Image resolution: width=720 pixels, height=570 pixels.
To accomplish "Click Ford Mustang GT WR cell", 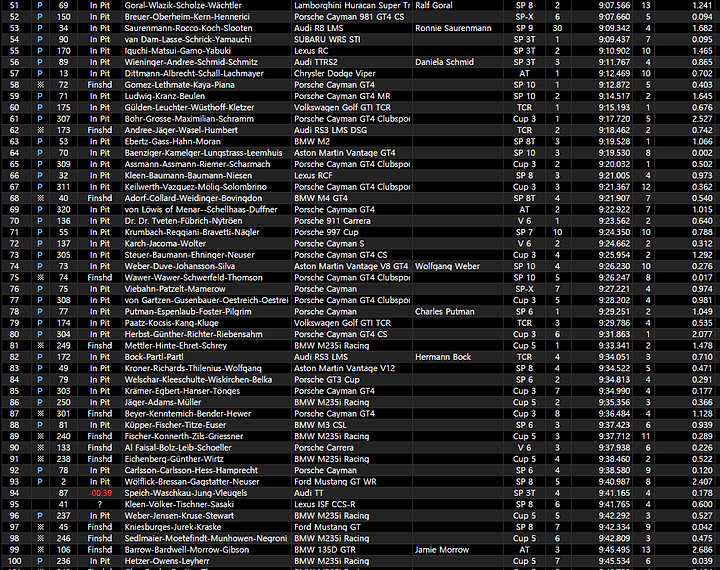I will coord(335,482).
